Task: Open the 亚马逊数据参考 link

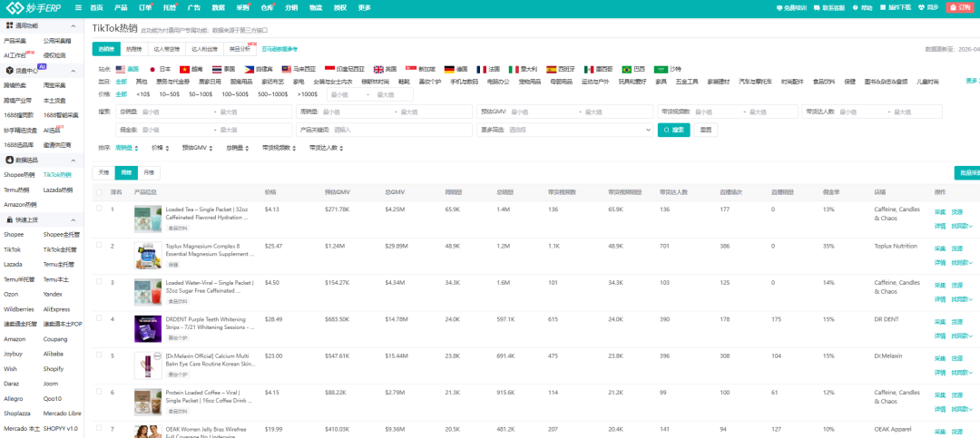Action: coord(279,49)
